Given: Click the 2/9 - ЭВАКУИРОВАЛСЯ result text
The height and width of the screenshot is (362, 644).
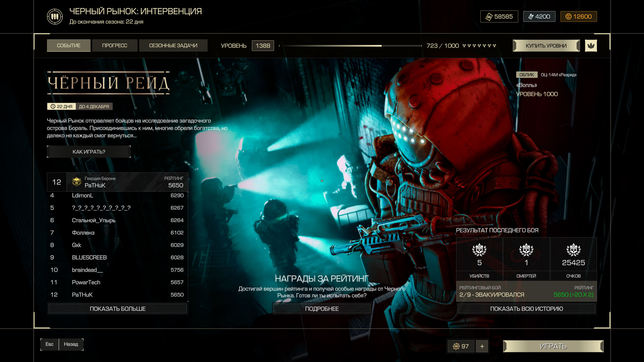Looking at the screenshot, I should point(492,295).
